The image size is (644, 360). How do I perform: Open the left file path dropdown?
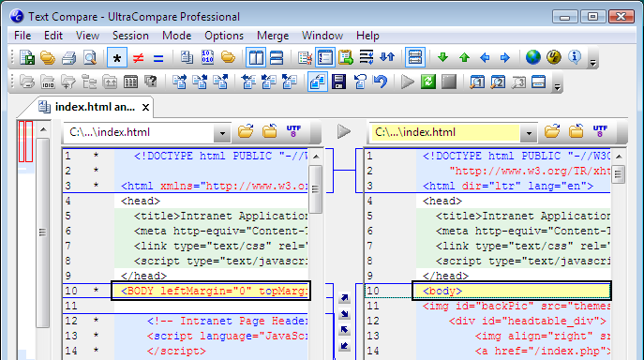click(222, 133)
